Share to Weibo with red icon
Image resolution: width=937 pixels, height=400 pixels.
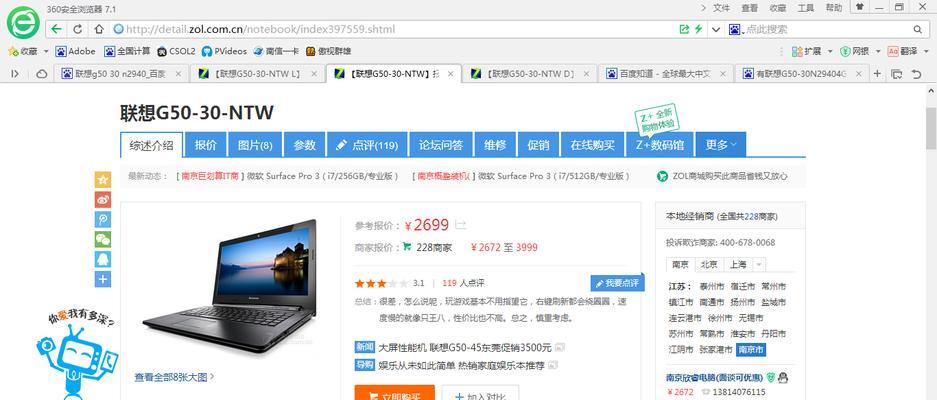point(103,199)
